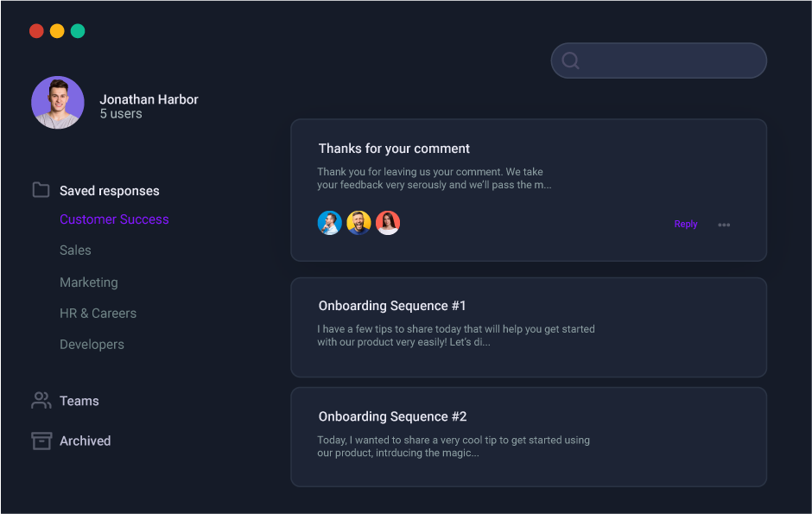Open the Onboarding Sequence #2 card

click(x=528, y=437)
